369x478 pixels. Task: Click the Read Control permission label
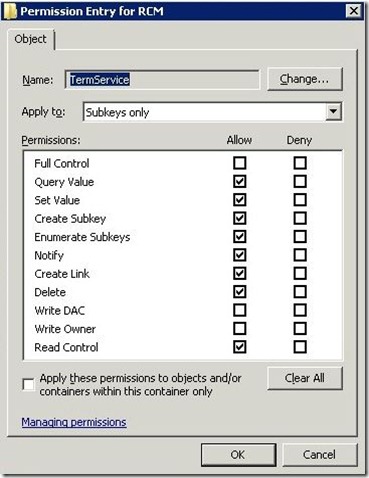click(x=66, y=347)
